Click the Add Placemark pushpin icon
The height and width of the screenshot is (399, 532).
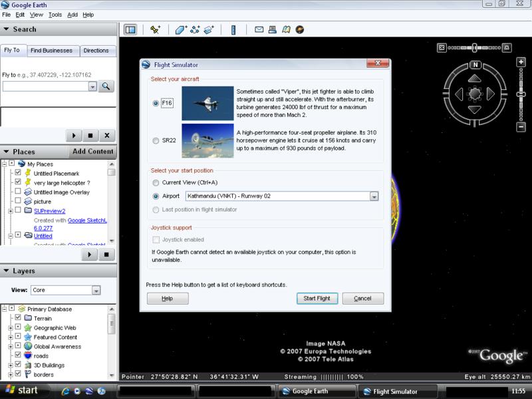(155, 29)
